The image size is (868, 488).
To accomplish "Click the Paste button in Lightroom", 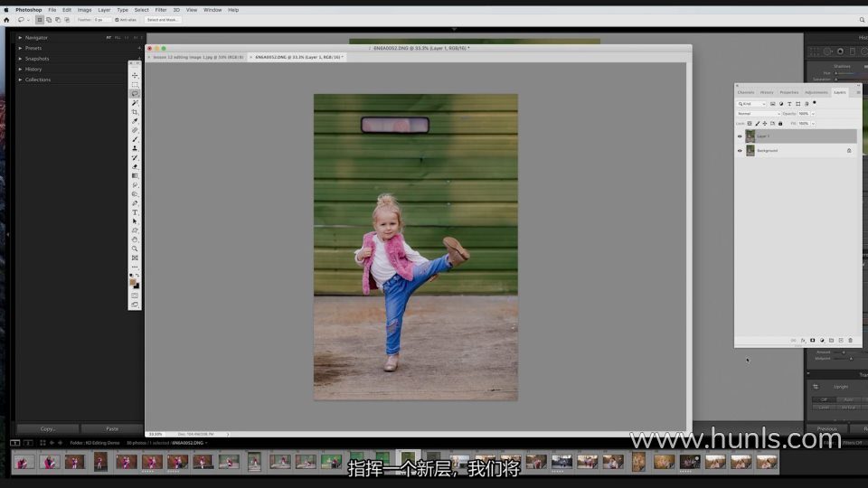I will click(x=112, y=428).
